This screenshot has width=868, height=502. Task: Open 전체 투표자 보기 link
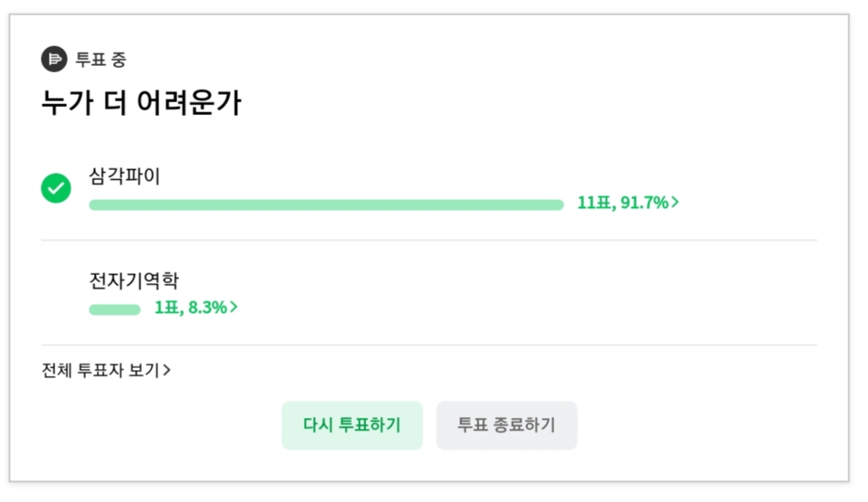107,370
